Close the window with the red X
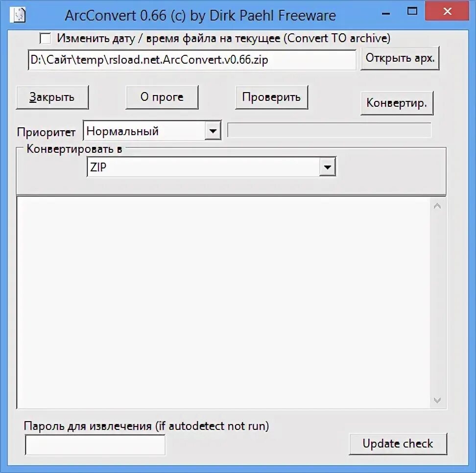476x473 pixels. click(447, 11)
